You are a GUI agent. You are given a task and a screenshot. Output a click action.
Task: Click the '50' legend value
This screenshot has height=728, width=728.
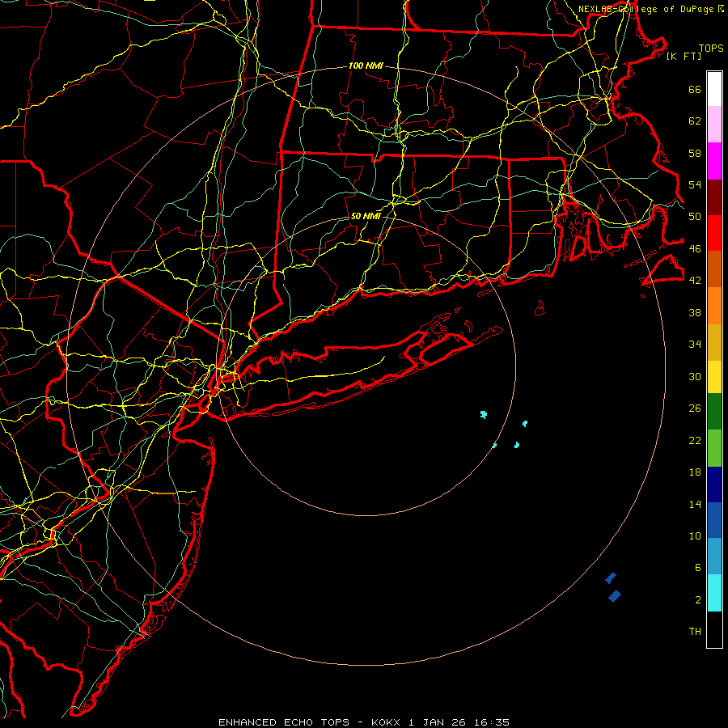695,216
